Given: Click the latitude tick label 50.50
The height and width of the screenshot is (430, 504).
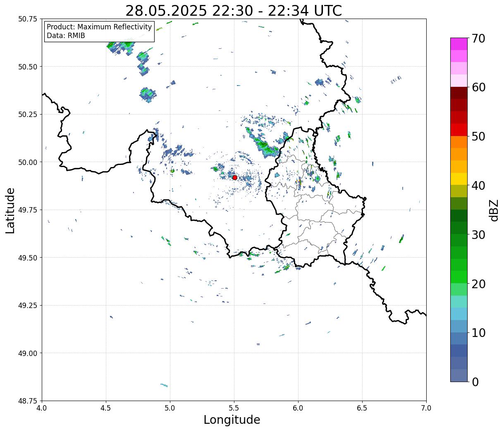Looking at the screenshot, I should 27,67.
